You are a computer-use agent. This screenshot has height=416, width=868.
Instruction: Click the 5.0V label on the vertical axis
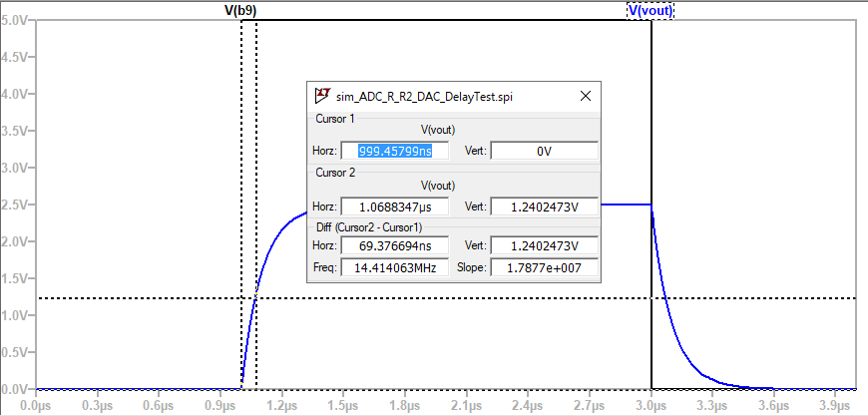coord(18,20)
